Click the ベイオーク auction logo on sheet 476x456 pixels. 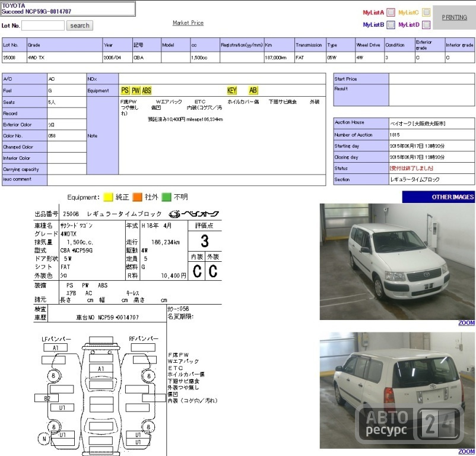point(193,214)
